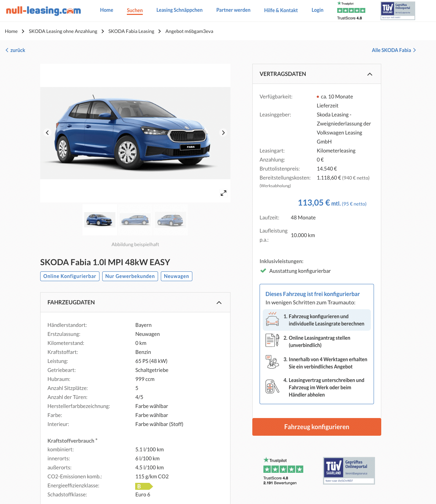Viewport: 436px width, 504px height.
Task: Click the Interieur value Farbe wählbar (Stoff)
Action: [x=159, y=424]
